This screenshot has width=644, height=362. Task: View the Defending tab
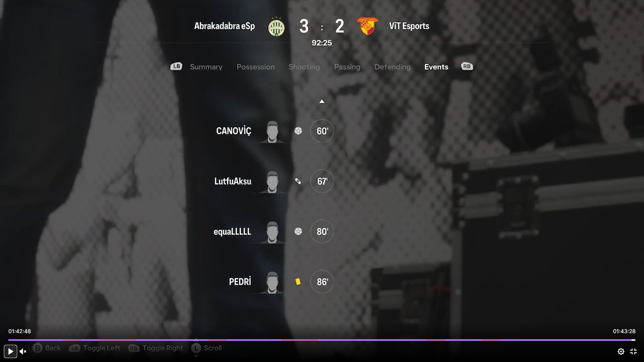tap(392, 67)
